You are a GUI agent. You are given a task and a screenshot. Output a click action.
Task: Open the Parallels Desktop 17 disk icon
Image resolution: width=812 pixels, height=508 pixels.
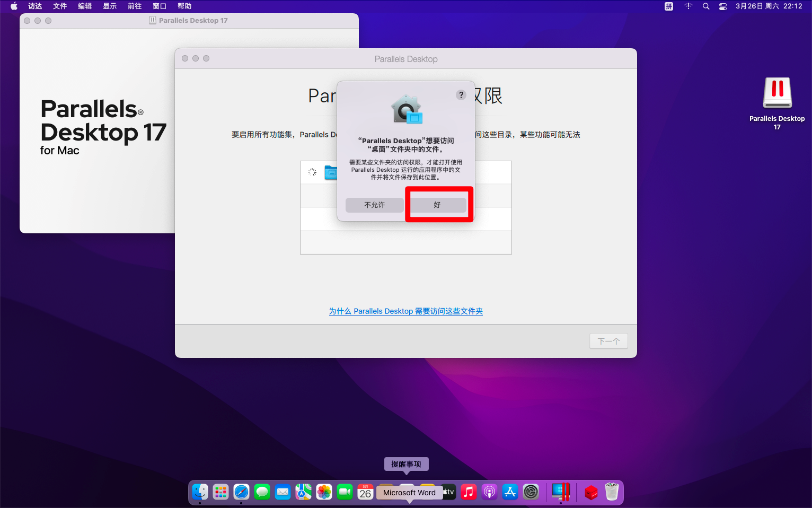tap(777, 94)
